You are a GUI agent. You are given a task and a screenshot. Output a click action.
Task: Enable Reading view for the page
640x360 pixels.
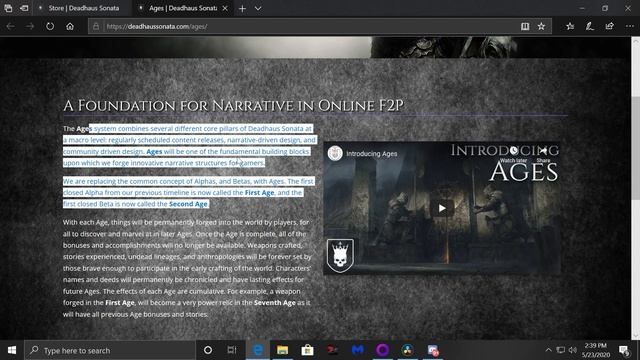point(525,27)
